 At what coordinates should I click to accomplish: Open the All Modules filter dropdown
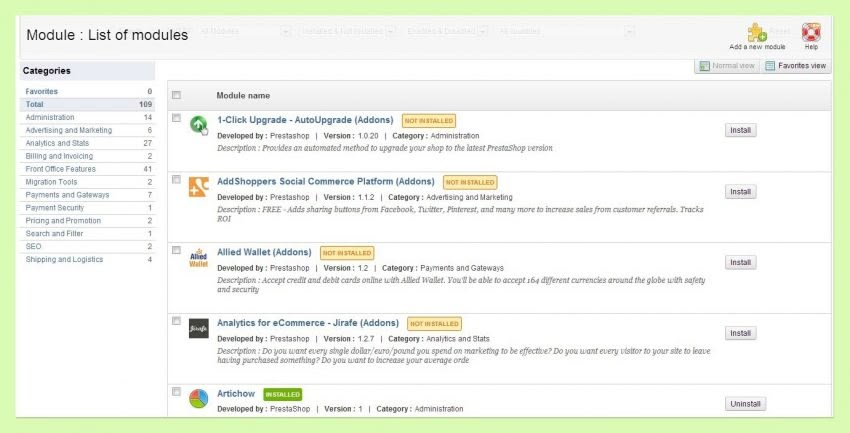point(244,31)
